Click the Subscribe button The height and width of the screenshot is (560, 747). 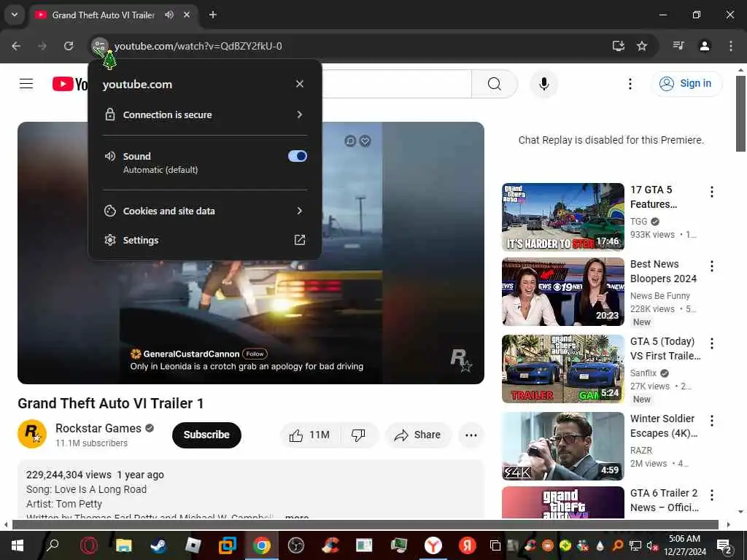(206, 435)
